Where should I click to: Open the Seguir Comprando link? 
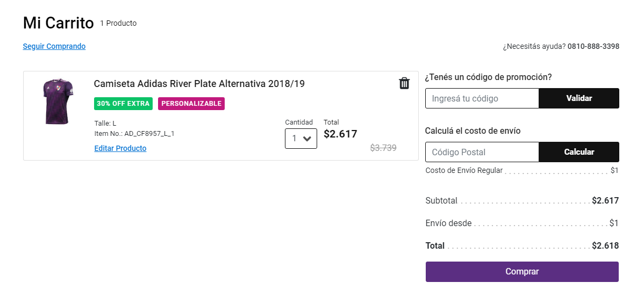(x=54, y=46)
